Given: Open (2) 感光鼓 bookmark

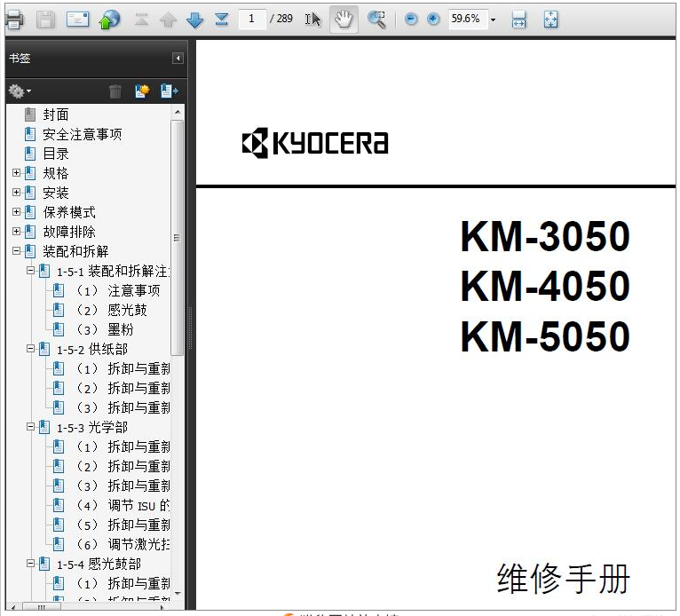Looking at the screenshot, I should (112, 310).
